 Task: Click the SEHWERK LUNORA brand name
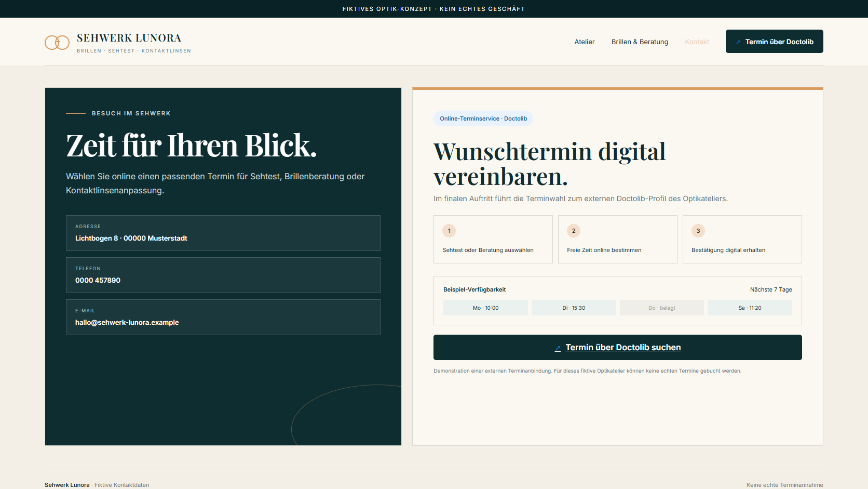click(x=129, y=38)
